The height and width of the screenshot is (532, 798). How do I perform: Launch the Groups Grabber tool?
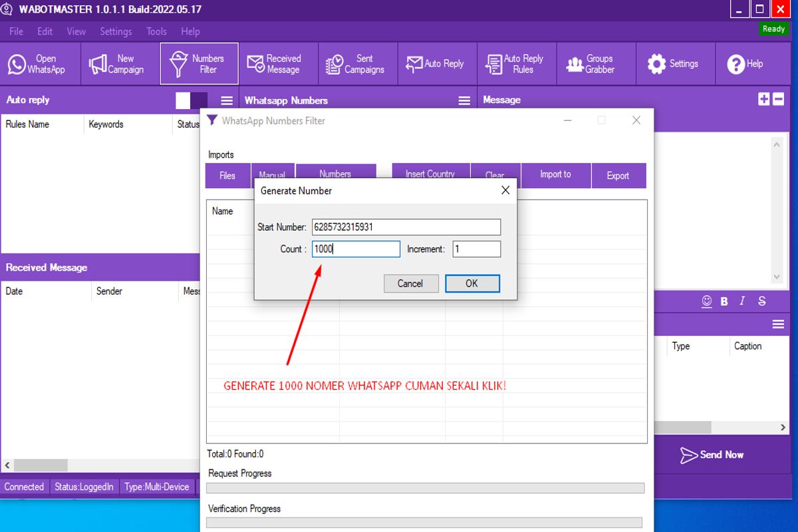coord(596,64)
